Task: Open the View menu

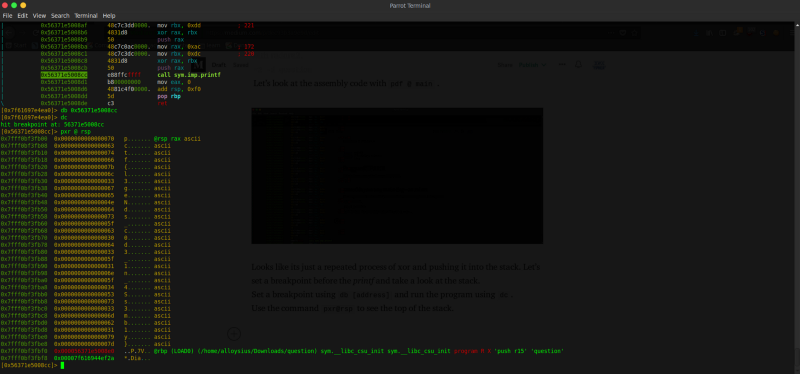Action: [x=39, y=16]
